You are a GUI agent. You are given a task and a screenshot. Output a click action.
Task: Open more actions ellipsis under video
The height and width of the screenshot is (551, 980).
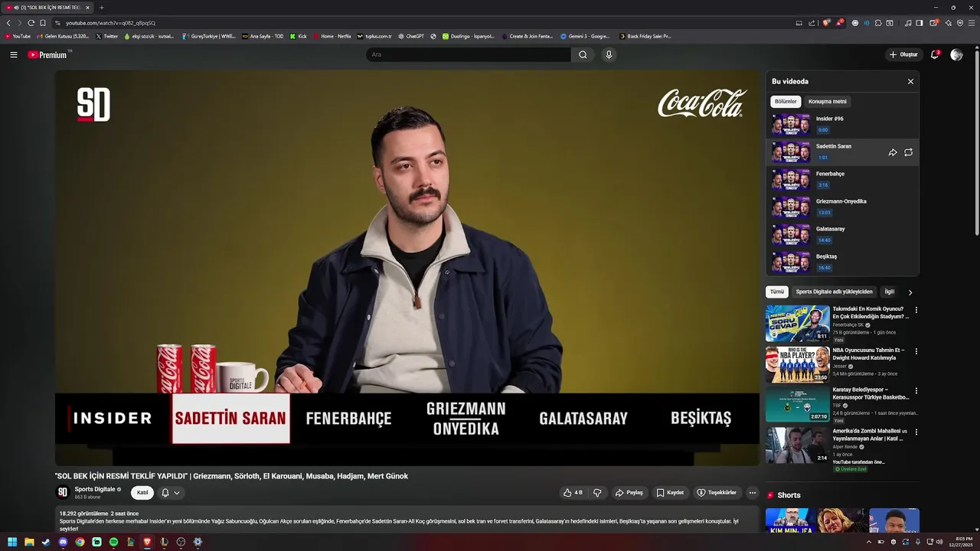753,493
